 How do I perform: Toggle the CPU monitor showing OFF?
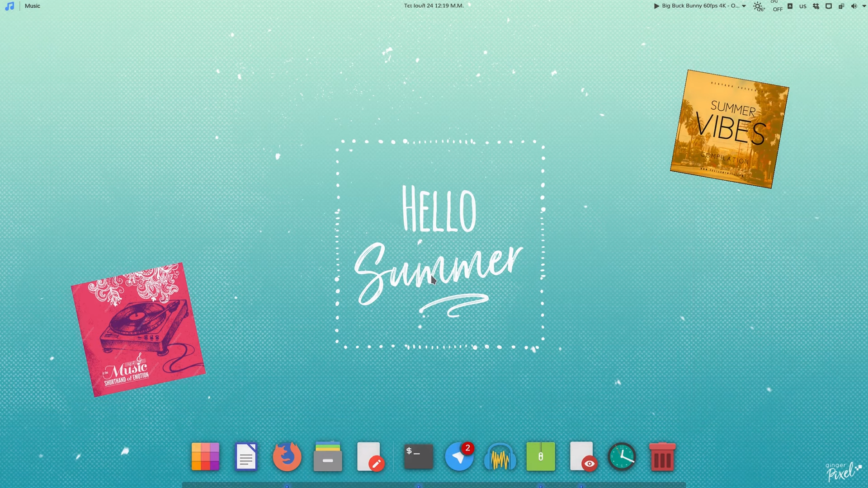point(777,6)
